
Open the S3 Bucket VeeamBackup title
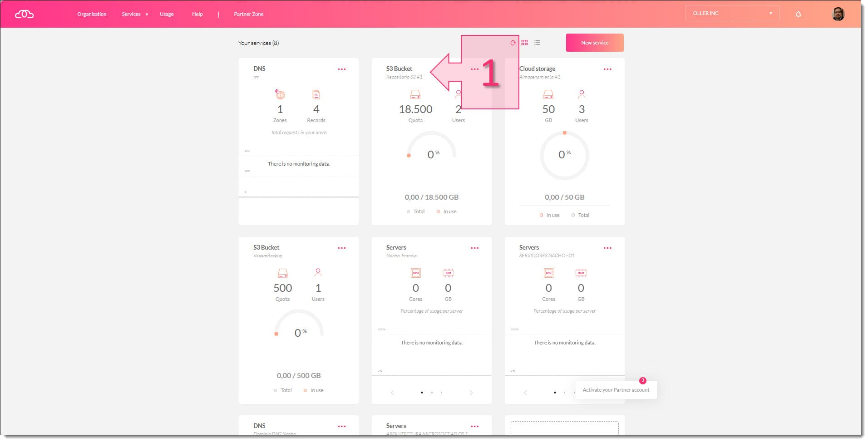point(266,248)
